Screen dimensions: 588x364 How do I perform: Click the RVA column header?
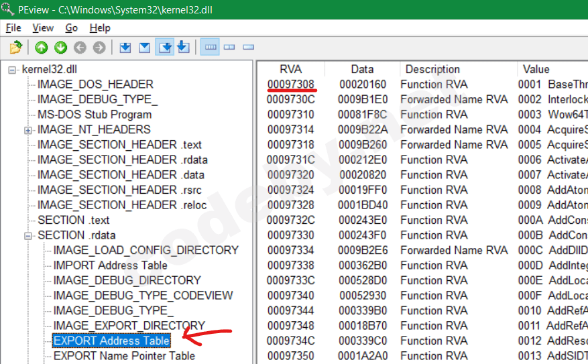point(290,70)
